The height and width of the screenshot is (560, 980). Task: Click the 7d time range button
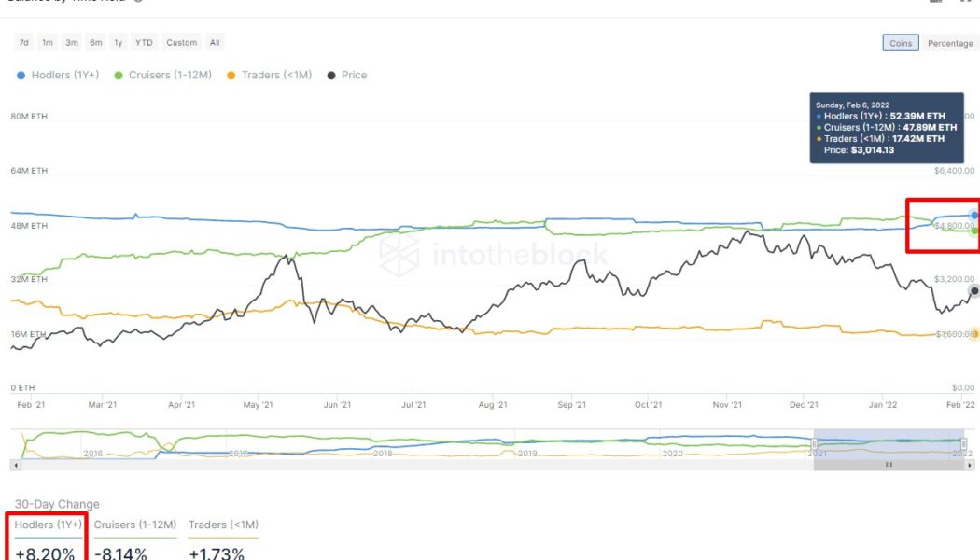(x=23, y=42)
